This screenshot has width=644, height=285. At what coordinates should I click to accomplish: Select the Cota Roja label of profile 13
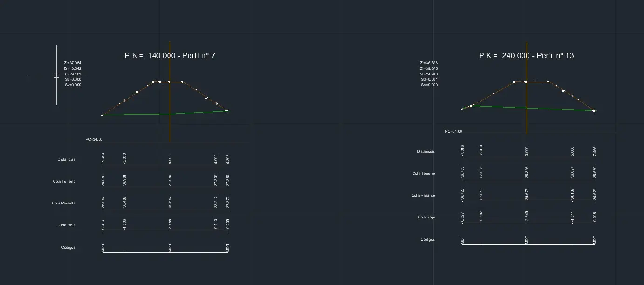point(427,217)
